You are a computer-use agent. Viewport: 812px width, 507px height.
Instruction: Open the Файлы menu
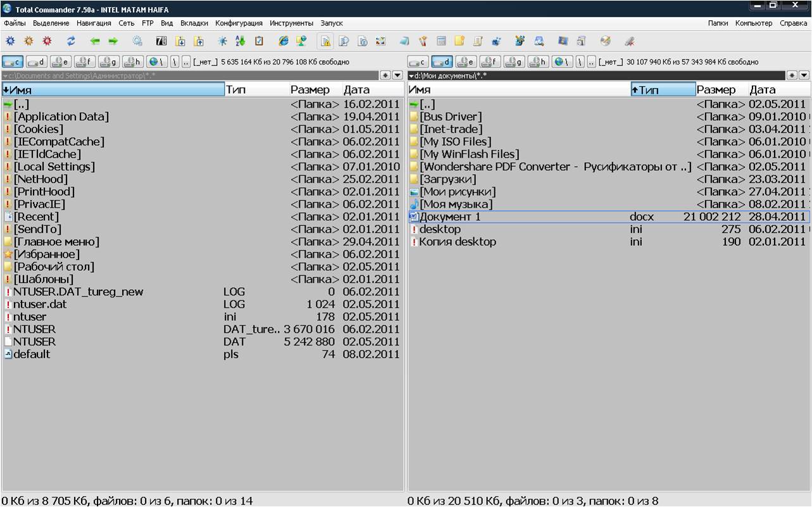[15, 23]
